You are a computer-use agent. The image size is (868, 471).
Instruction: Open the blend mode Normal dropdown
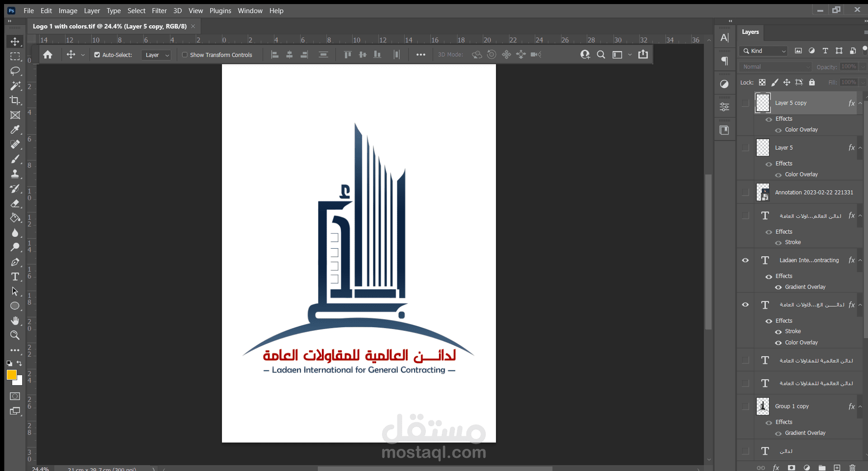pyautogui.click(x=776, y=67)
